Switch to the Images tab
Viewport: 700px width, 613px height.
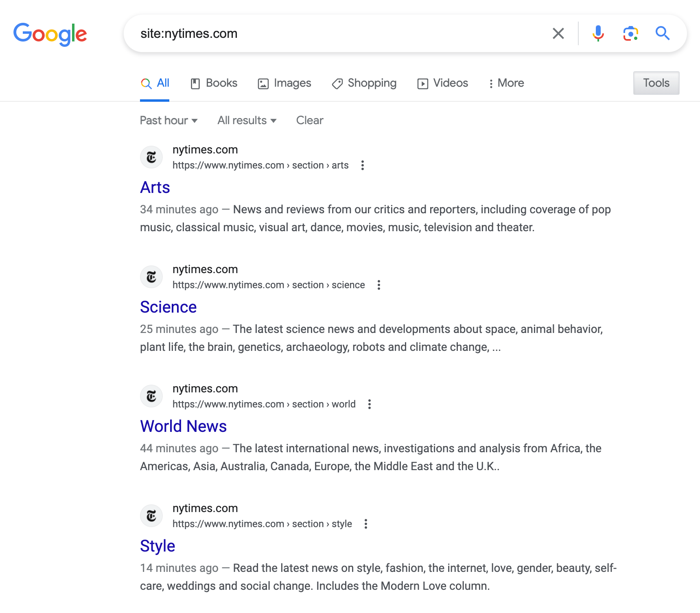click(284, 83)
